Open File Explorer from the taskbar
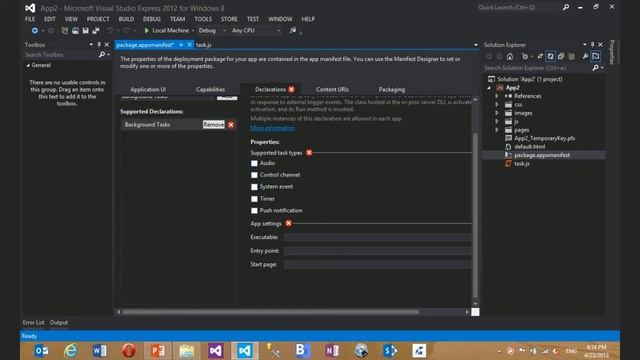The width and height of the screenshot is (640, 360). 187,350
